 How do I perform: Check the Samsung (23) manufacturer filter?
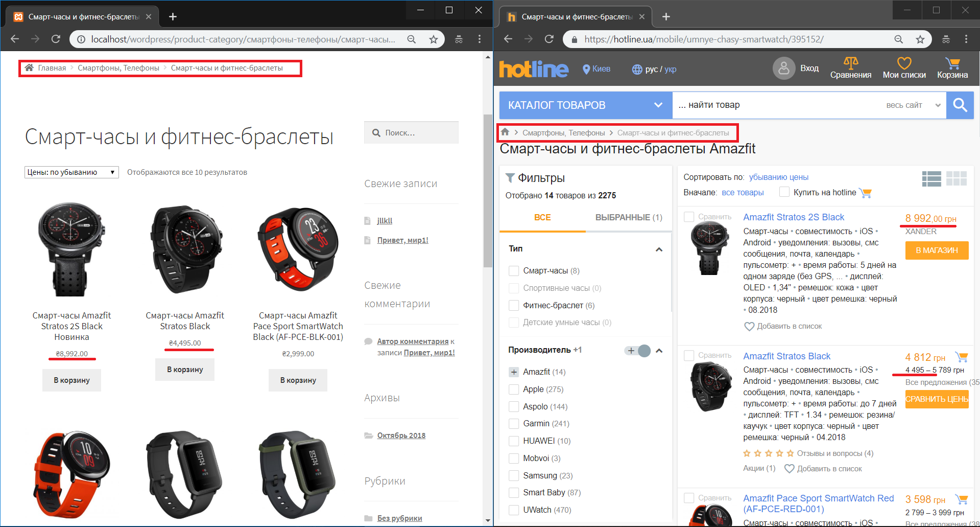pyautogui.click(x=514, y=476)
